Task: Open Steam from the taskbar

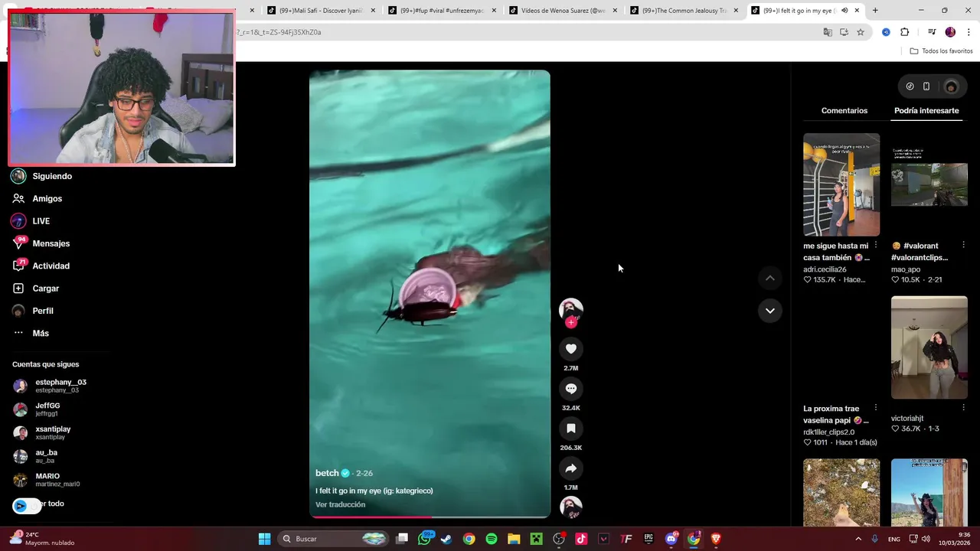Action: point(446,539)
